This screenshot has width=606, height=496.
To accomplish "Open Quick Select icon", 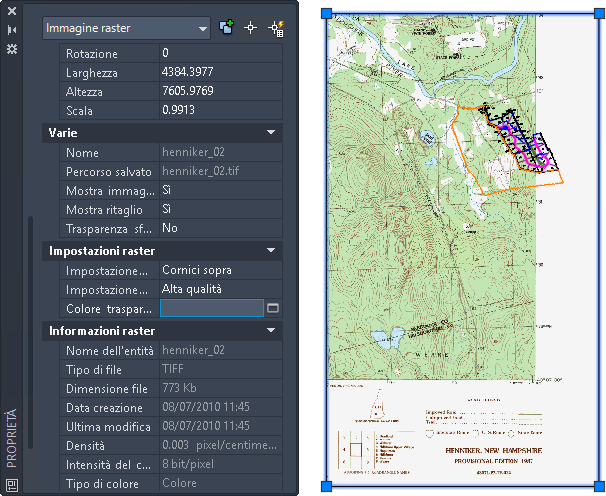I will coord(276,29).
